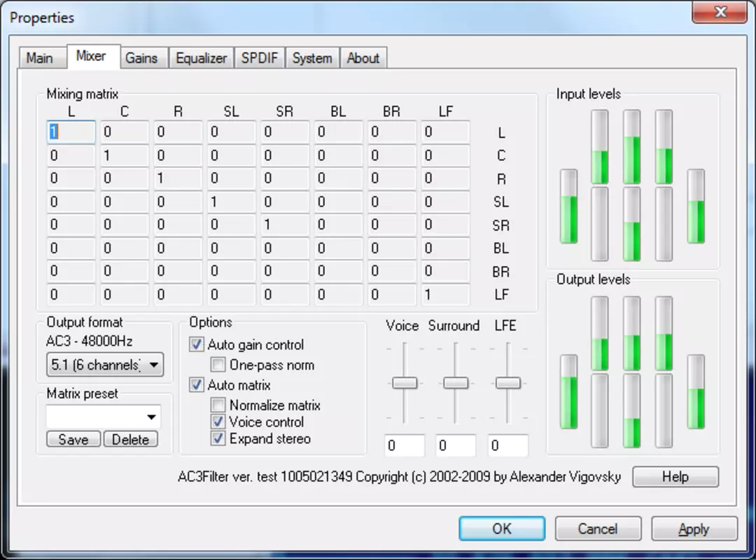Image resolution: width=756 pixels, height=560 pixels.
Task: Click the Apply button
Action: pyautogui.click(x=694, y=528)
